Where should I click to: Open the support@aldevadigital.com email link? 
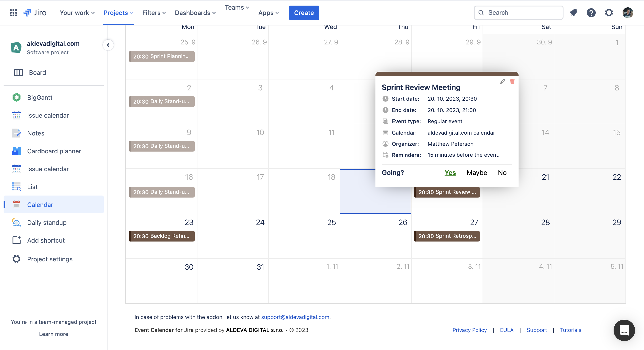295,317
